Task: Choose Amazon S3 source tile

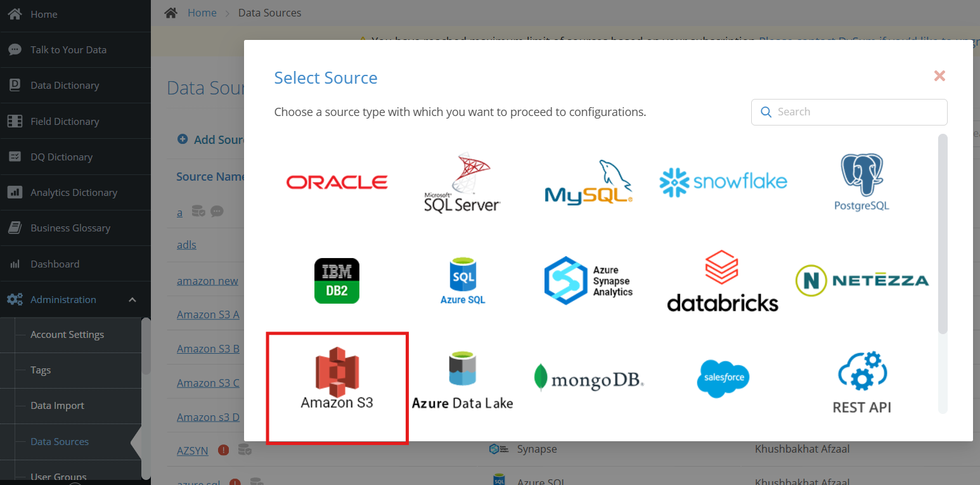Action: (337, 378)
